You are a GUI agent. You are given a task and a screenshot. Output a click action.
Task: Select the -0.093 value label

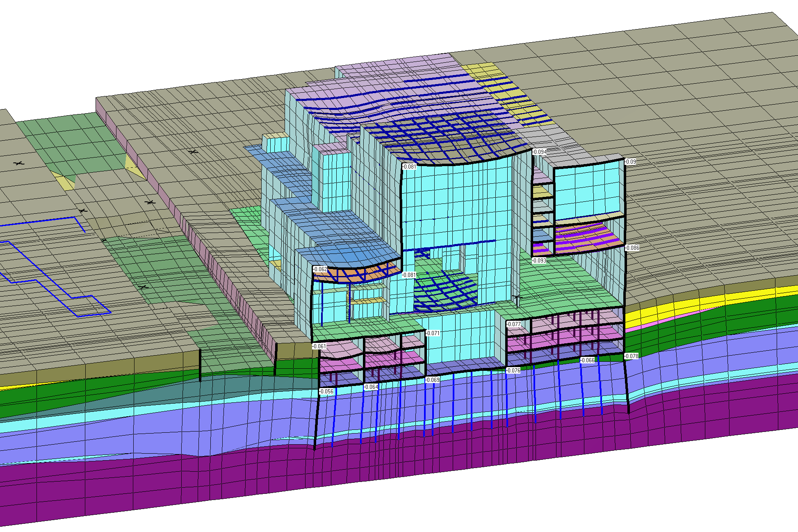(x=539, y=260)
